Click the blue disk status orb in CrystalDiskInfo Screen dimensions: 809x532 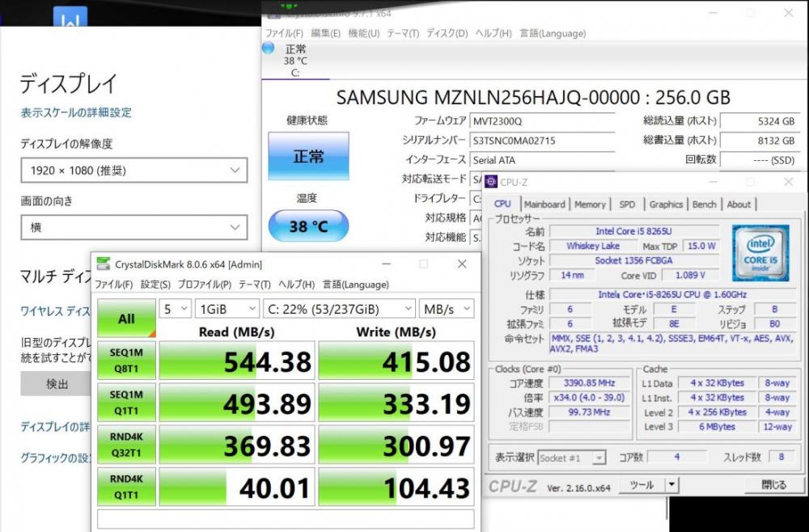coord(268,48)
